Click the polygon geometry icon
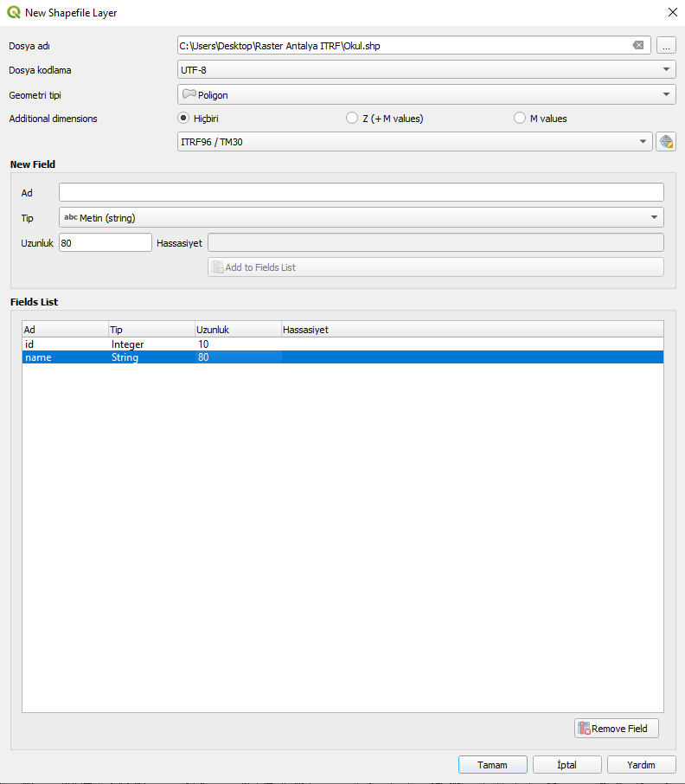 pyautogui.click(x=189, y=94)
